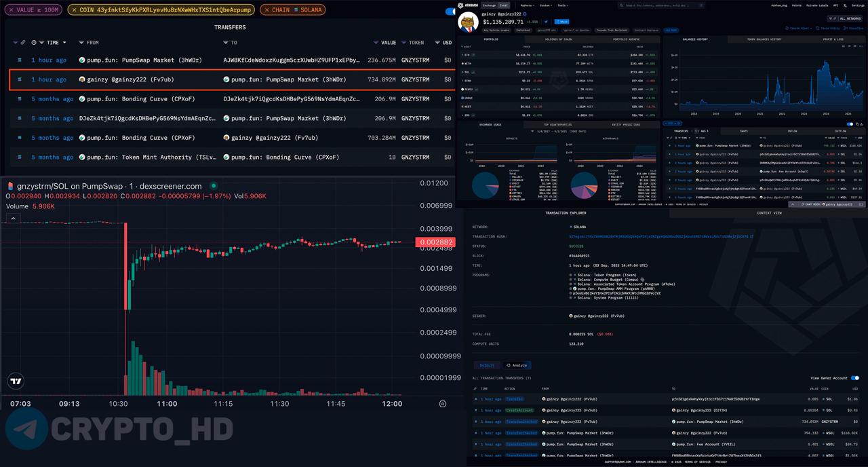Open the 236.675M GNZYSTRM transfer row icon
Viewport: 868px width, 467px height.
click(20, 60)
